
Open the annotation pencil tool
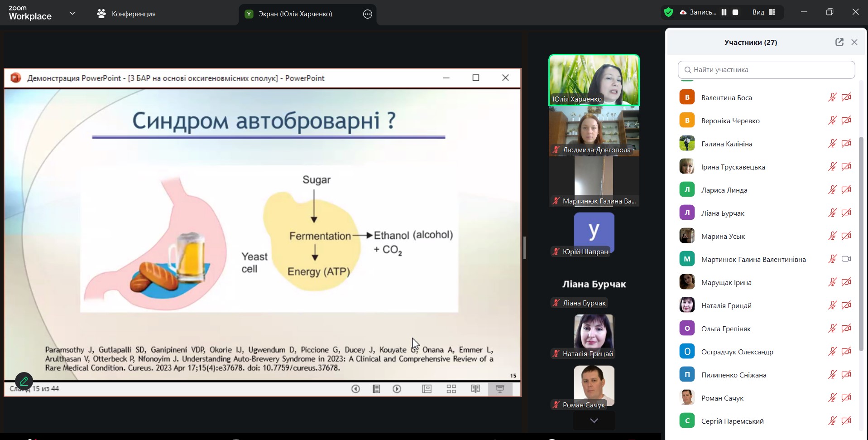[24, 382]
